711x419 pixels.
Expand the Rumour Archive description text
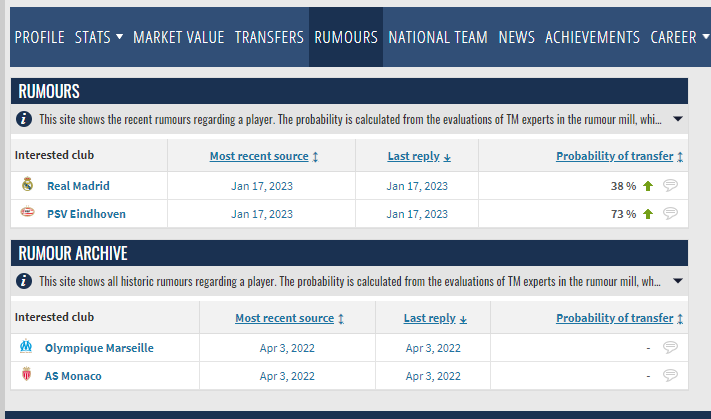(677, 281)
